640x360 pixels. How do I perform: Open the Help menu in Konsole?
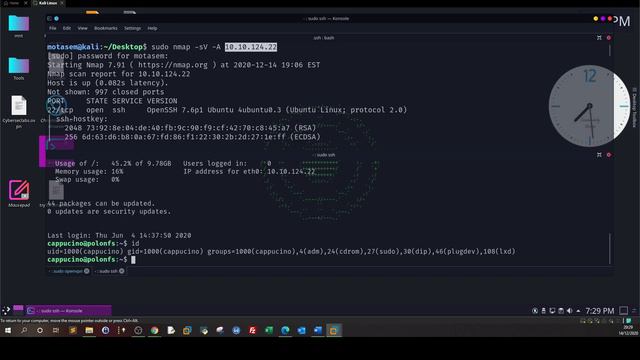click(x=152, y=28)
